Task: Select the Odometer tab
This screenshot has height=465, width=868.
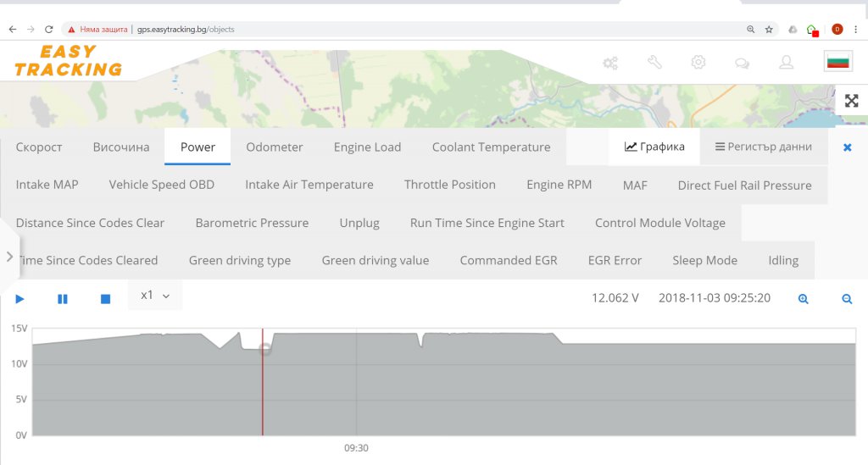Action: tap(275, 147)
